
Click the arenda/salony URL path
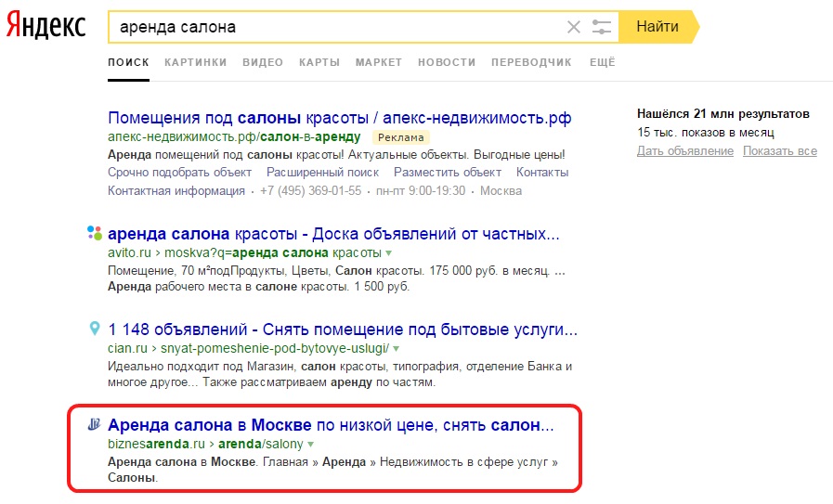tap(261, 444)
